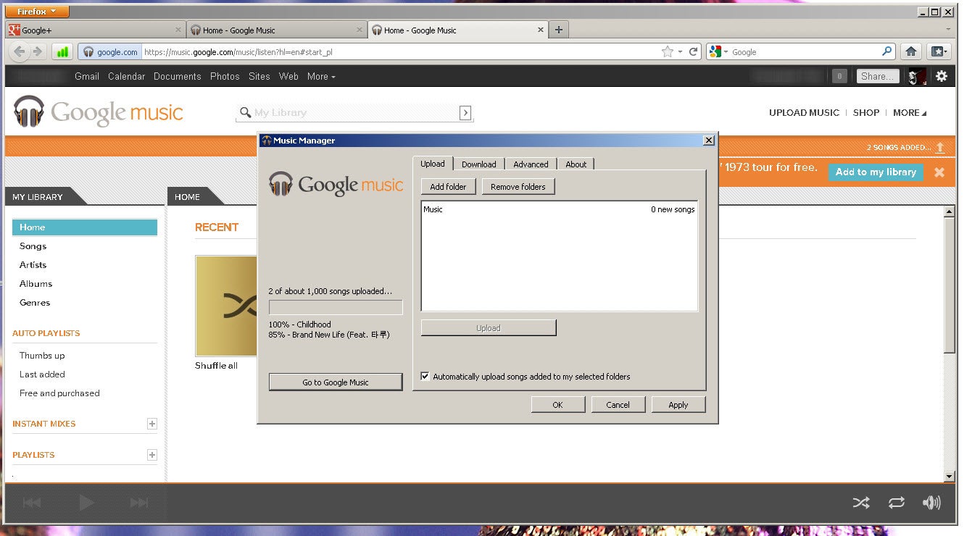
Task: Select Genres in the My Library sidebar
Action: tap(35, 303)
